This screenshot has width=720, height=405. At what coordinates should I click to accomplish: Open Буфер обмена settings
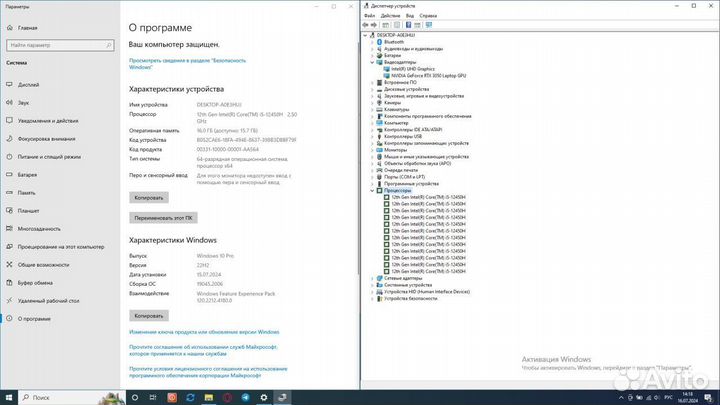[34, 283]
